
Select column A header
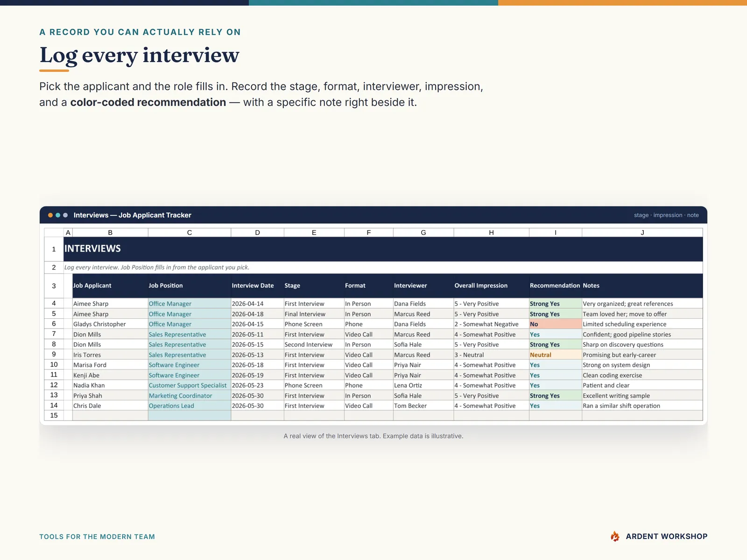pos(68,232)
